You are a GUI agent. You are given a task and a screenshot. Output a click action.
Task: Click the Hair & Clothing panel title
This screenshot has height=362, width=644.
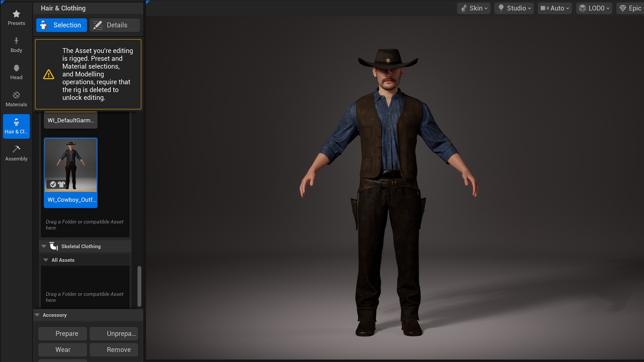click(63, 8)
